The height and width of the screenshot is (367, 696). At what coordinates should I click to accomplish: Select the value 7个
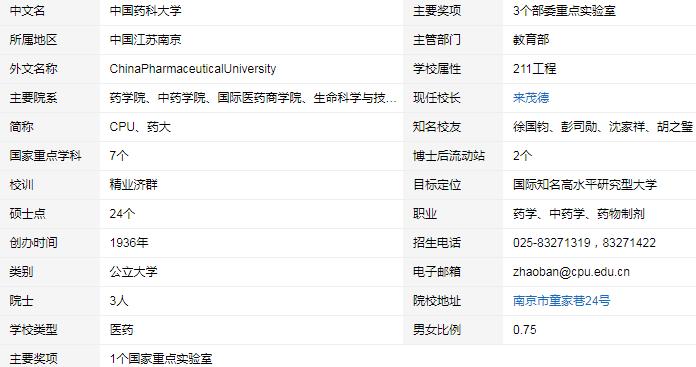(119, 155)
